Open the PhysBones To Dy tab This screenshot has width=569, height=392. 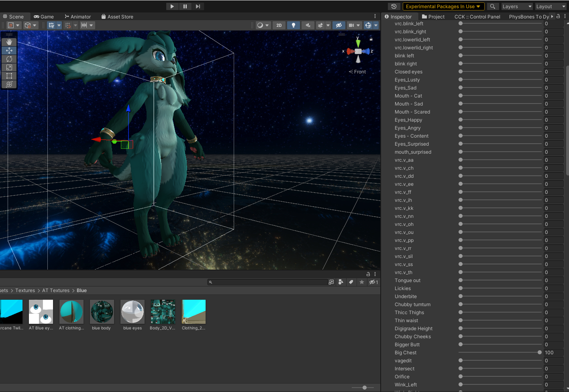528,16
